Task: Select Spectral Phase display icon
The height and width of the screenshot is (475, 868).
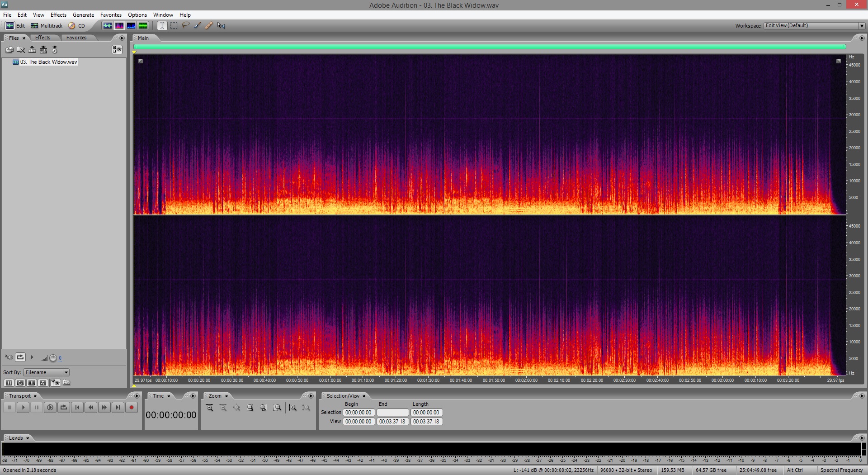Action: coord(143,26)
